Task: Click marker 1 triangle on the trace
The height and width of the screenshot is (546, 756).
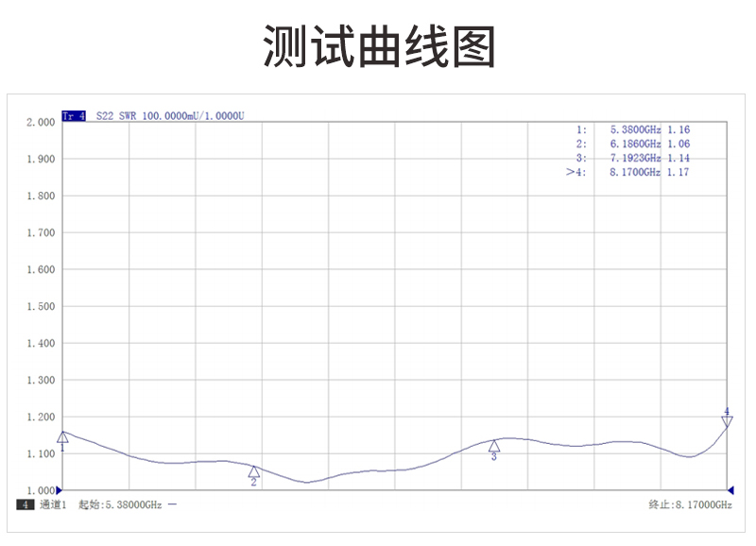Action: click(62, 436)
